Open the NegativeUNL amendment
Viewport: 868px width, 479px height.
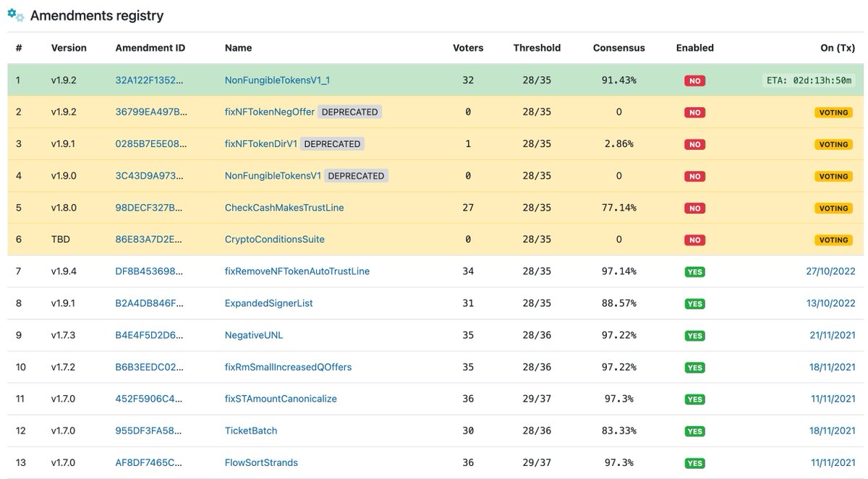(x=255, y=335)
